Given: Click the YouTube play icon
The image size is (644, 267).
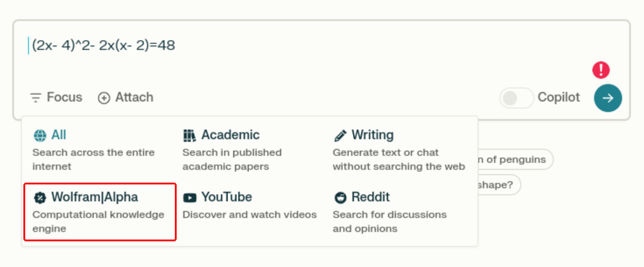Looking at the screenshot, I should coord(190,197).
